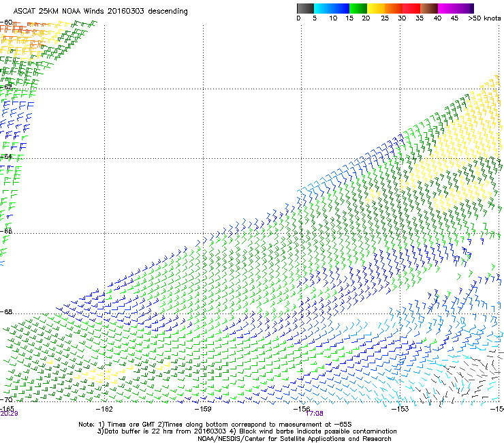The width and height of the screenshot is (504, 443).
Task: Click the '-70' latitude axis label
Action: pyautogui.click(x=6, y=400)
